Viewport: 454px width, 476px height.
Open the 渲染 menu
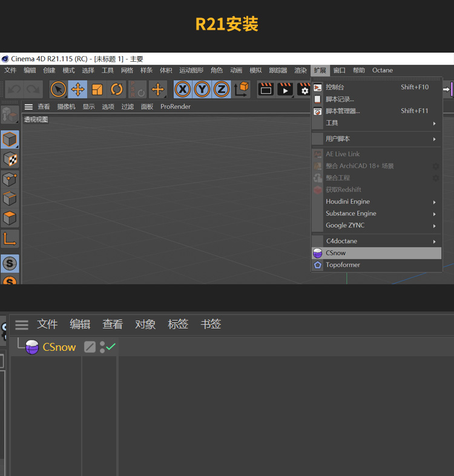[x=300, y=70]
